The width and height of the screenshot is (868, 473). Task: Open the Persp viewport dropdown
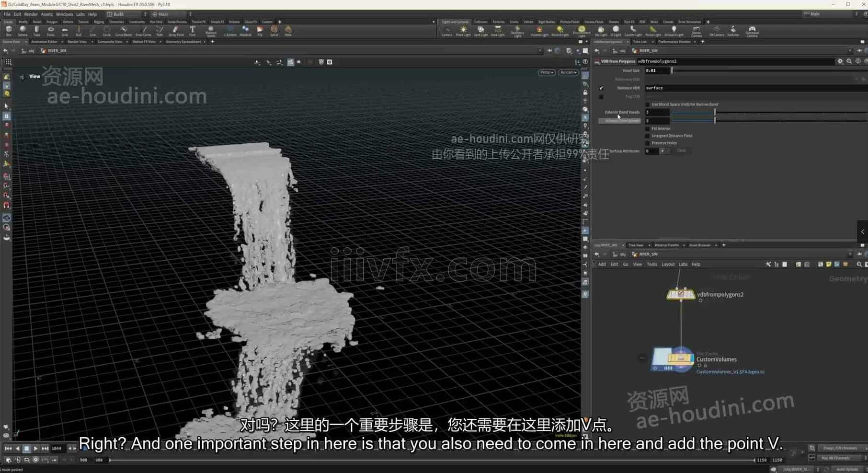coord(547,72)
